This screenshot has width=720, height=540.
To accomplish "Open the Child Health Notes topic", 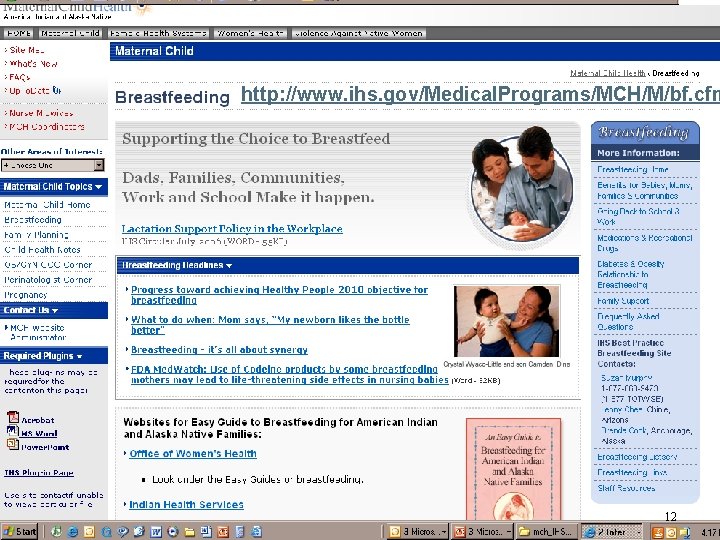I will pyautogui.click(x=42, y=250).
